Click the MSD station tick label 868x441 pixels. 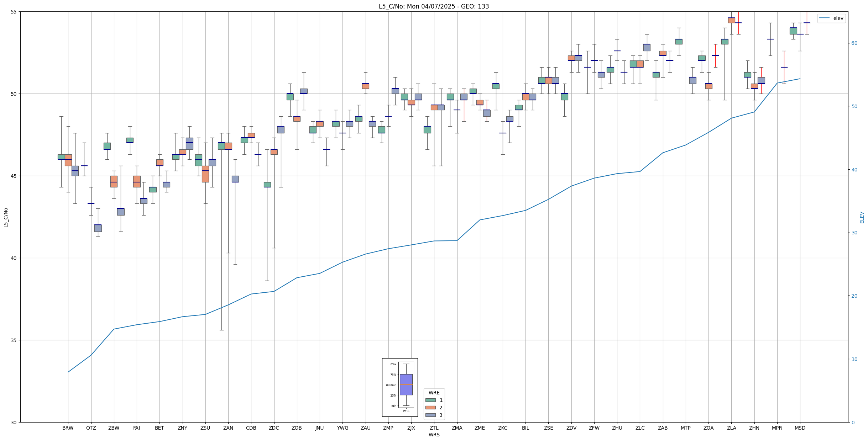pyautogui.click(x=800, y=428)
